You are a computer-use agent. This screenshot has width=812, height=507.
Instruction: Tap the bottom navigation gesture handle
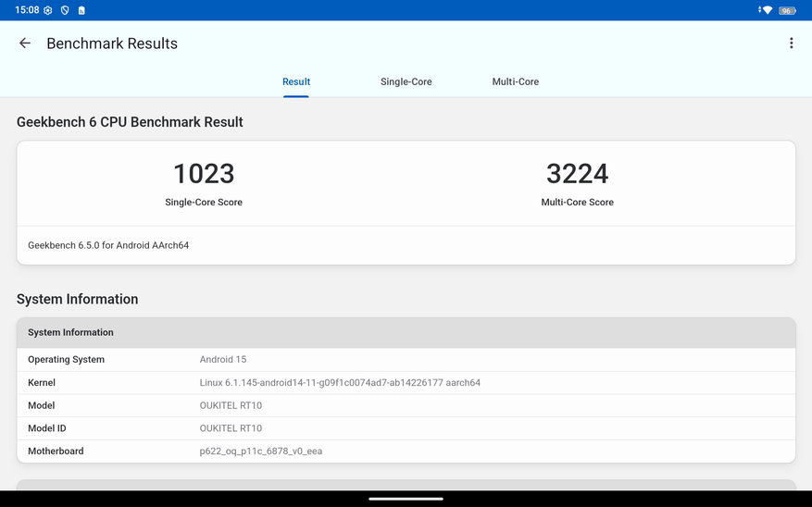coord(406,499)
